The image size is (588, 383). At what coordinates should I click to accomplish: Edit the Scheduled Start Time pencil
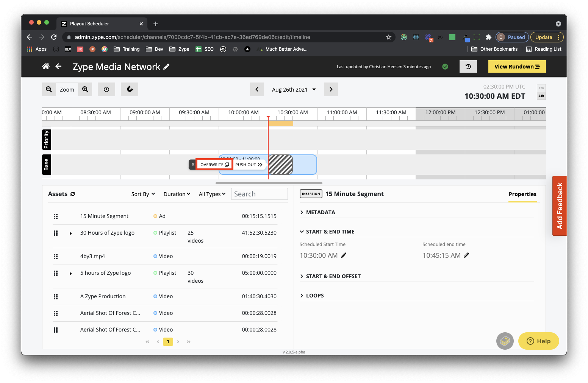[344, 255]
